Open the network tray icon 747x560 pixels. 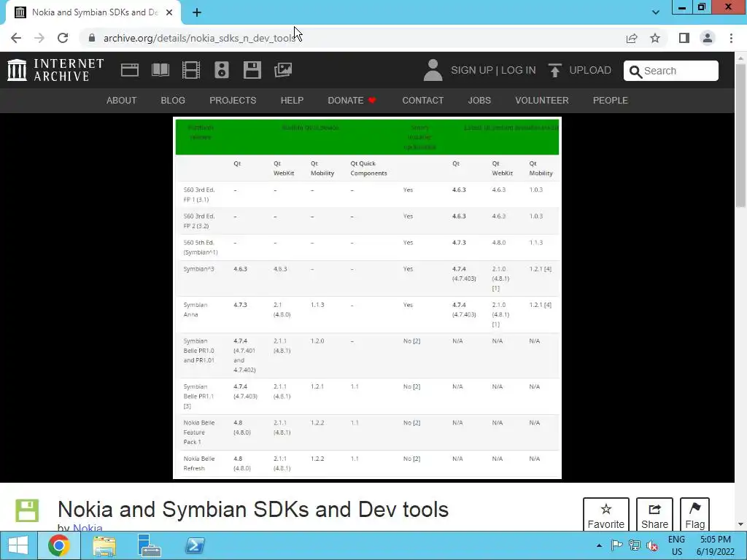coord(634,545)
